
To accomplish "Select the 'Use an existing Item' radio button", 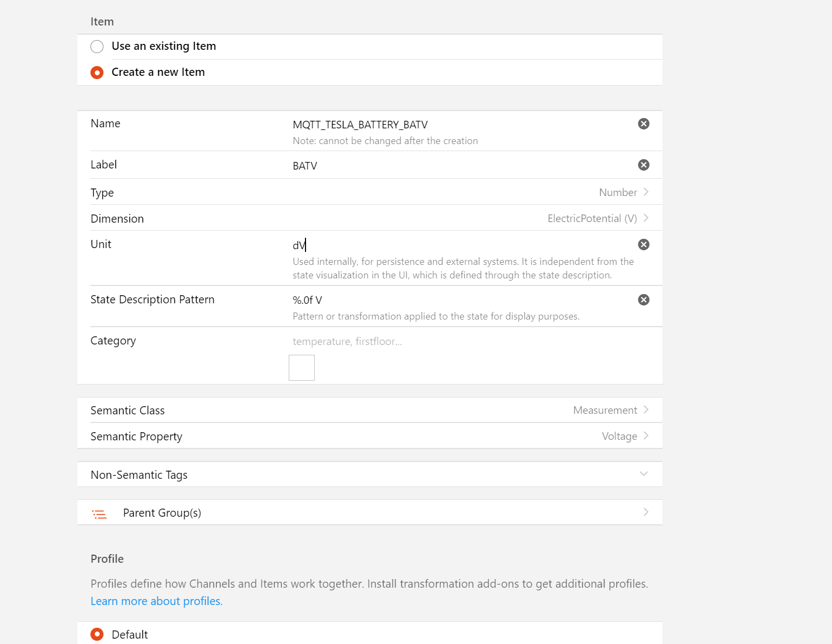I will point(97,47).
